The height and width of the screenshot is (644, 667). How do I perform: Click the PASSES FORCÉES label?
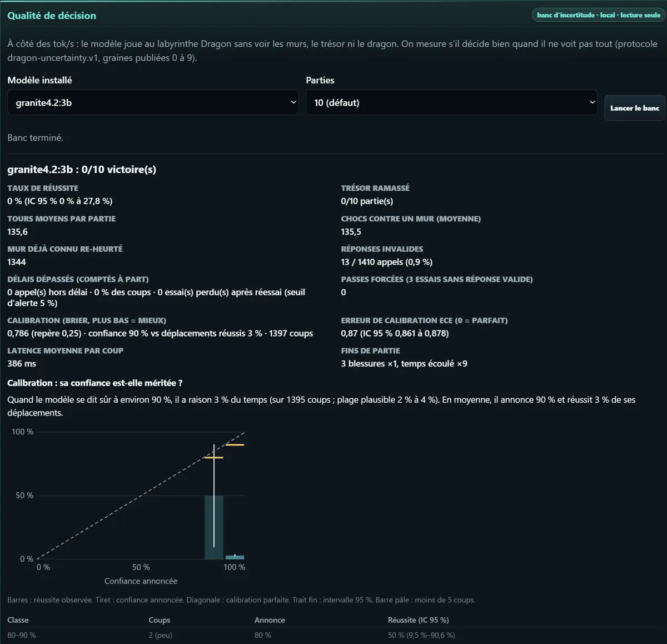[437, 279]
